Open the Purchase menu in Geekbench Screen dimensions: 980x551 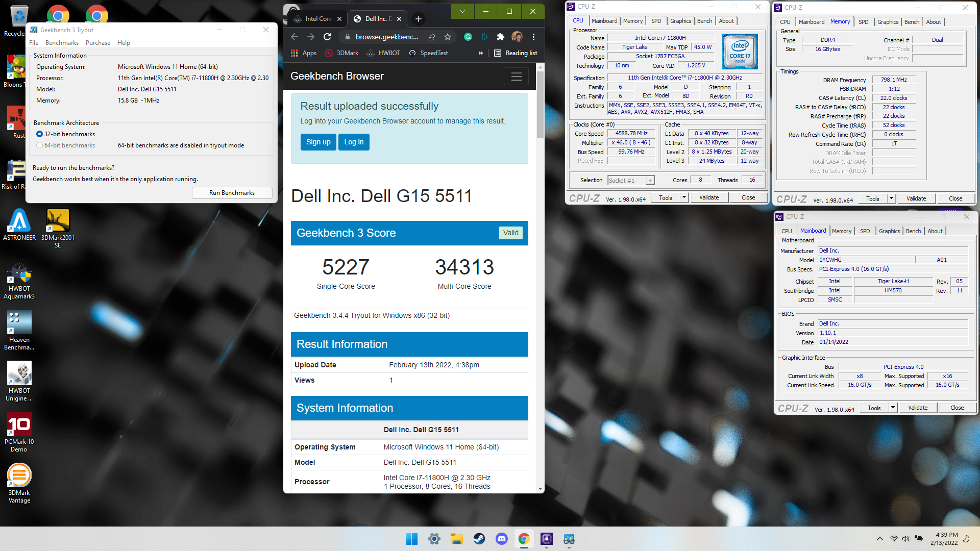(x=98, y=43)
